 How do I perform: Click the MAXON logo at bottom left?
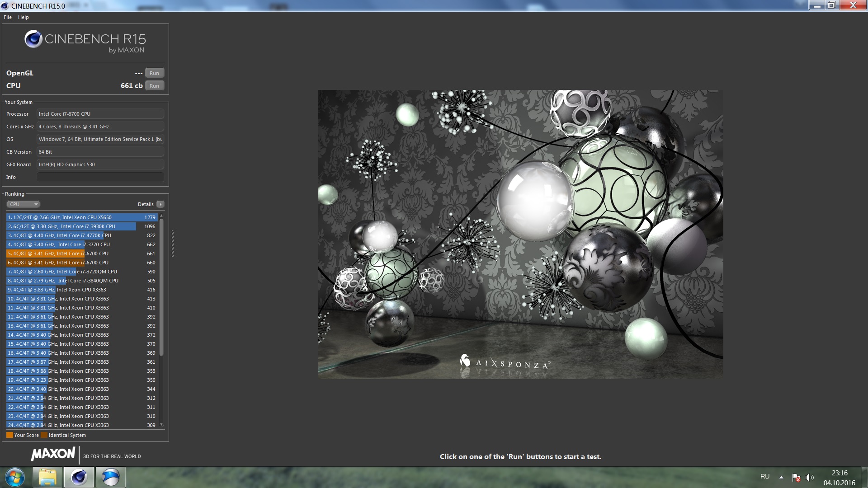pos(53,454)
